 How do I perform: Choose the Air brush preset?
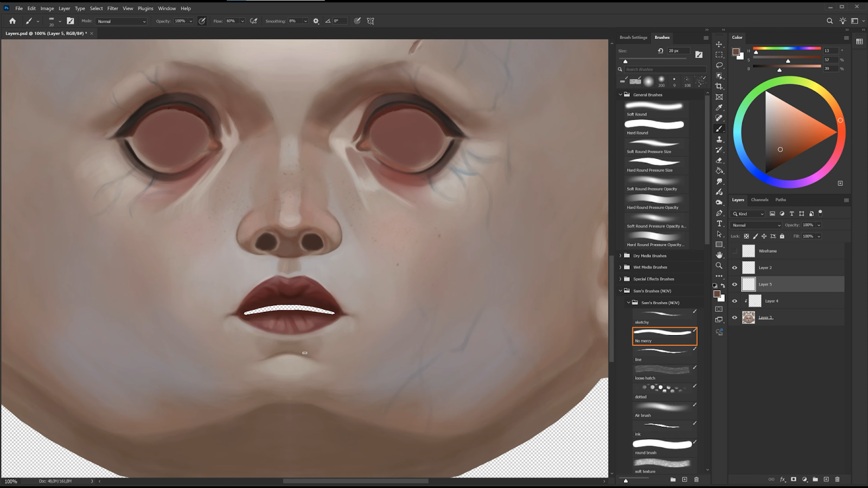point(665,410)
